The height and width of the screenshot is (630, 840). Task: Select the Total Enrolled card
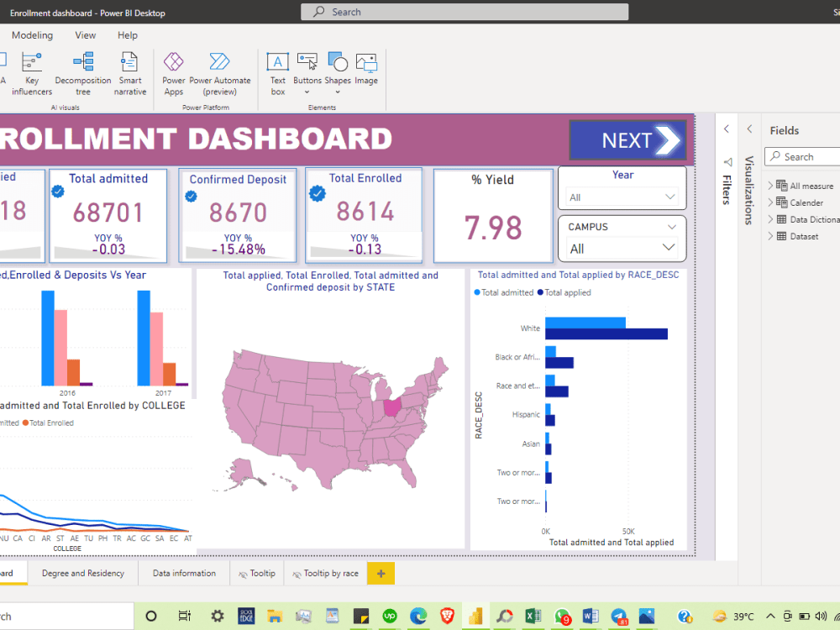tap(364, 215)
